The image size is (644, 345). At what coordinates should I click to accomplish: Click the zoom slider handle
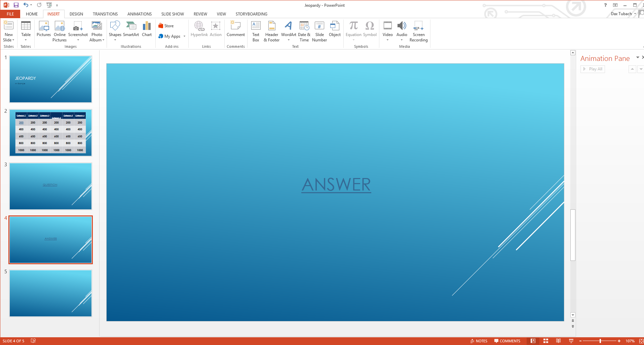pyautogui.click(x=600, y=341)
